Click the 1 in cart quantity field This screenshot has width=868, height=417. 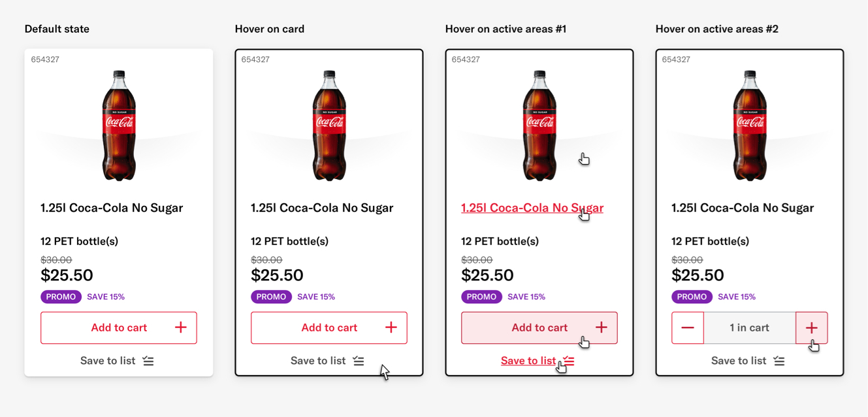click(750, 327)
